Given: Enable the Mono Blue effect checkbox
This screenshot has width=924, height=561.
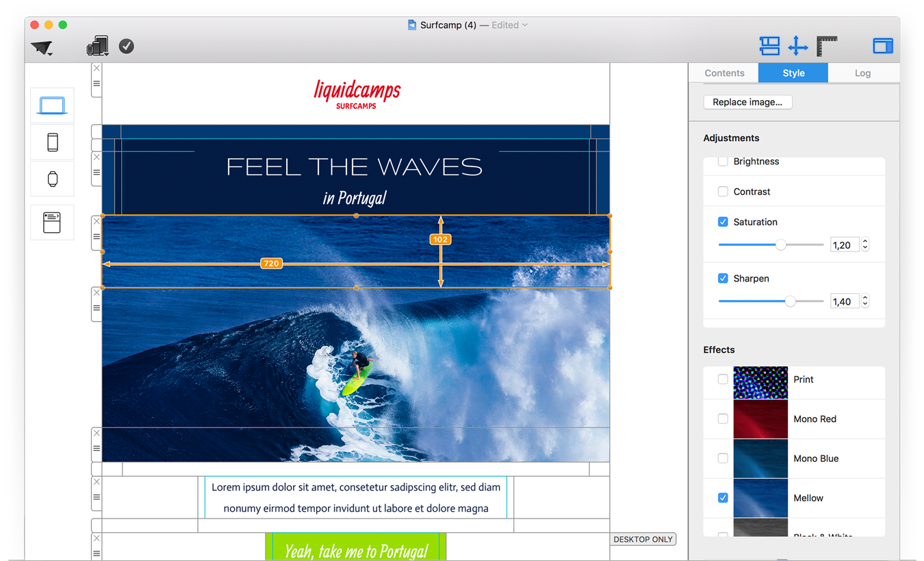Looking at the screenshot, I should click(x=723, y=458).
